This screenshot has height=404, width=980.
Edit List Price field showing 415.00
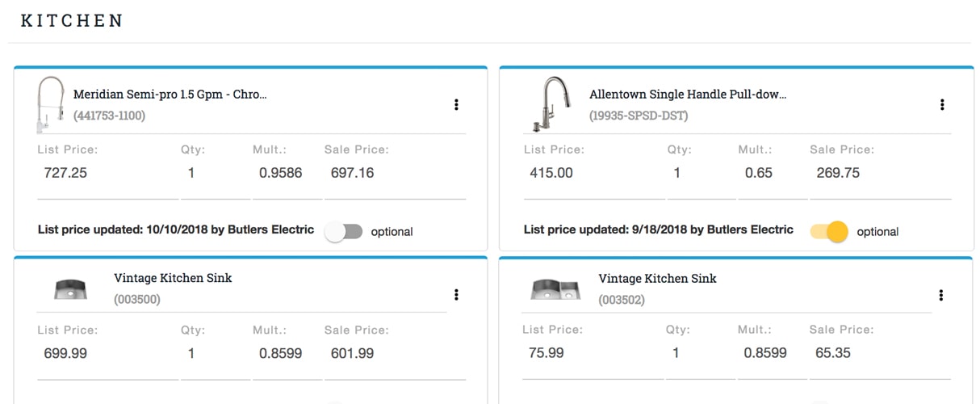[594, 174]
